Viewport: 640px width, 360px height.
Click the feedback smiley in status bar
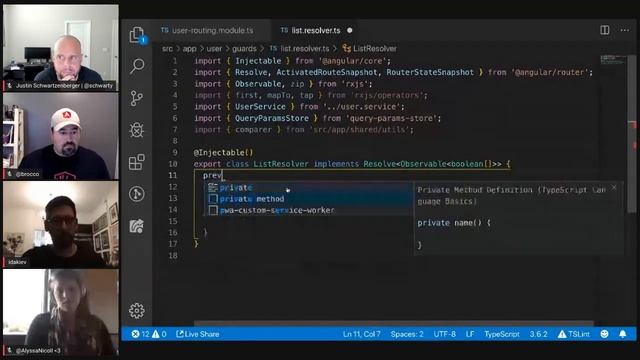pos(604,334)
